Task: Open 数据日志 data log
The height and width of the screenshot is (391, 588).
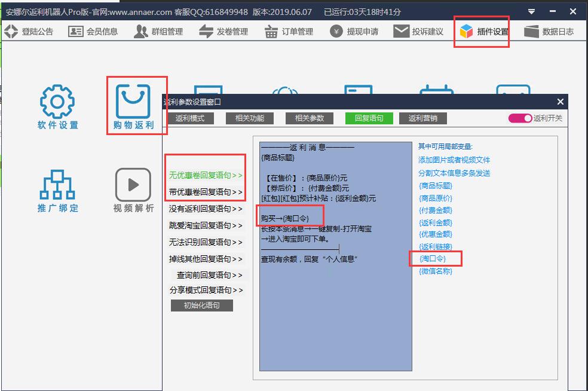Action: [x=549, y=32]
